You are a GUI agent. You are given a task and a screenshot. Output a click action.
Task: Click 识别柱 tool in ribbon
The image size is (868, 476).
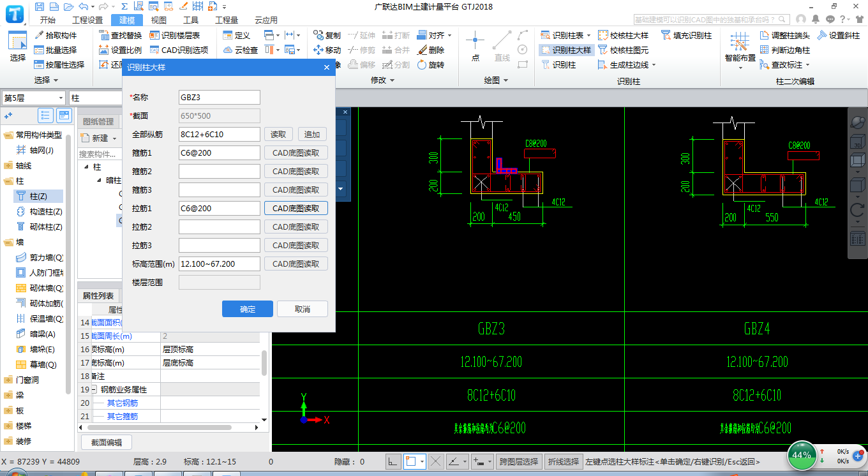click(558, 64)
